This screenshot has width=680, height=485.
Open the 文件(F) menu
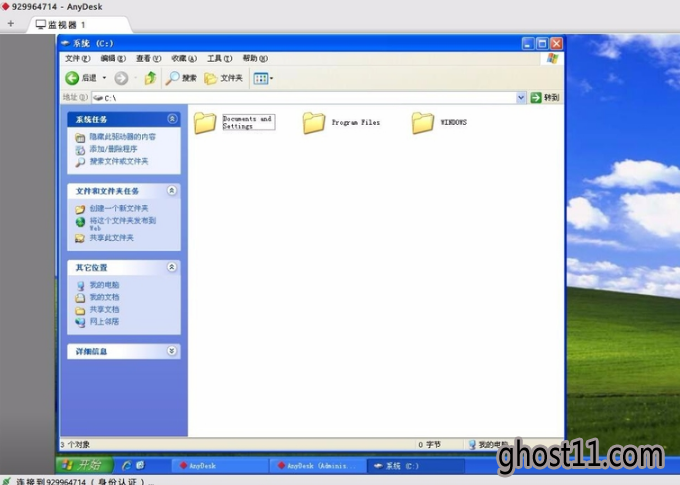tap(78, 58)
